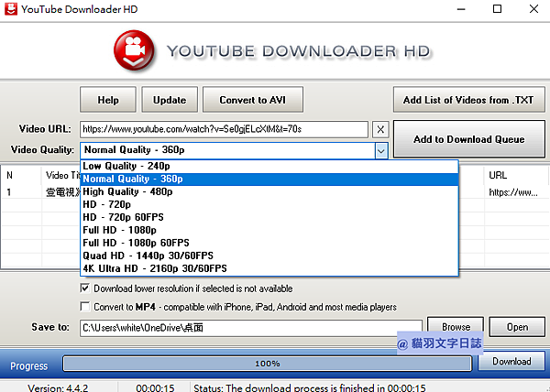550x392 pixels.
Task: Click the YouTube Downloader HD title bar icon
Action: coord(11,9)
